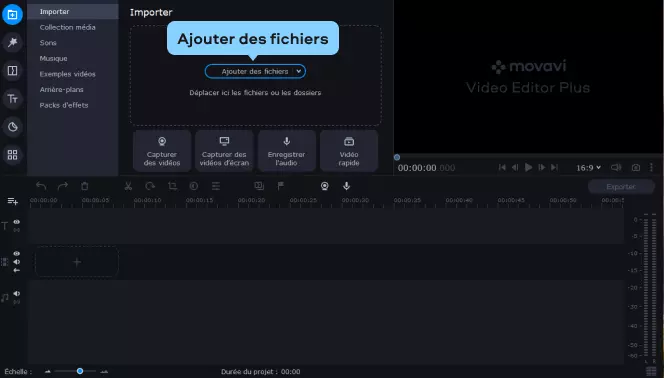Hide the title track with eye icon
Image resolution: width=664 pixels, height=378 pixels.
(17, 222)
